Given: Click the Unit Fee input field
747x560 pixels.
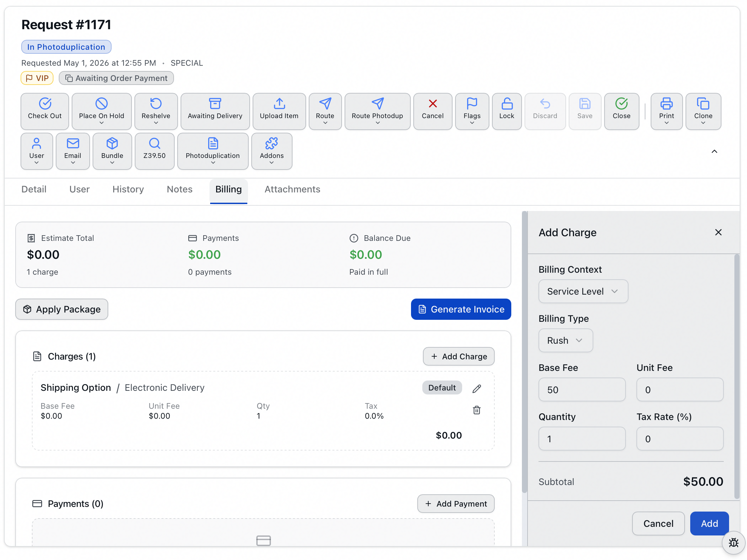Looking at the screenshot, I should tap(680, 389).
